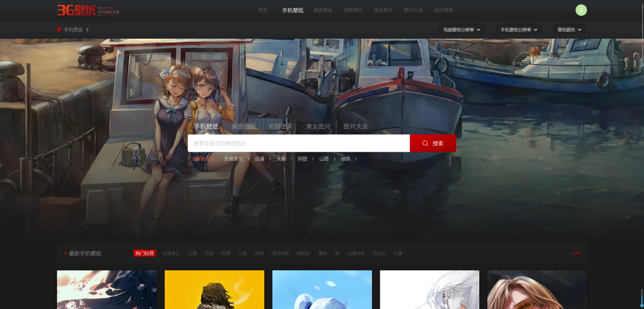Select 手机壁纸 in the top navigation bar
This screenshot has height=309, width=644.
click(x=293, y=10)
